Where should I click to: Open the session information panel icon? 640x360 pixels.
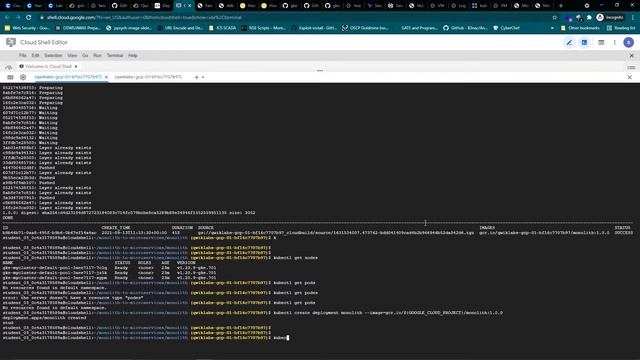pyautogui.click(x=601, y=42)
